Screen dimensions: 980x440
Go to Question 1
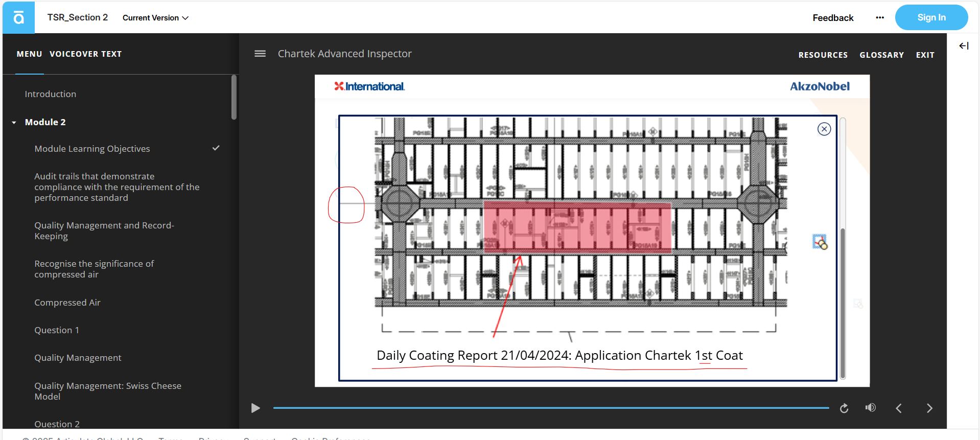click(x=57, y=330)
